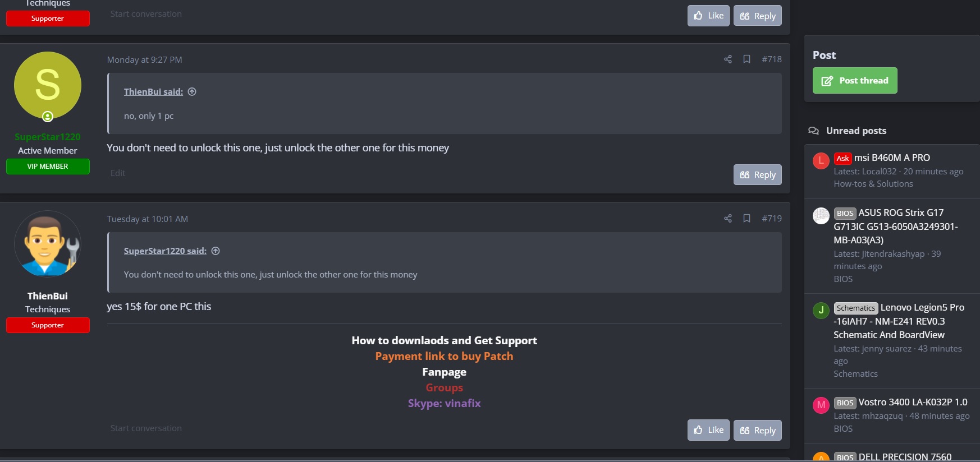Open post number #719 permalink
Screen dimensions: 980x462
(772, 219)
